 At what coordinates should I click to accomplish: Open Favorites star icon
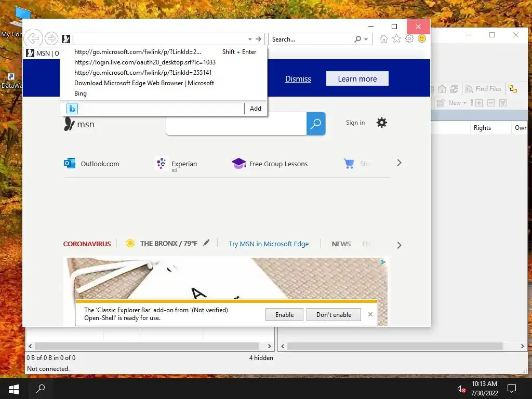pos(396,38)
